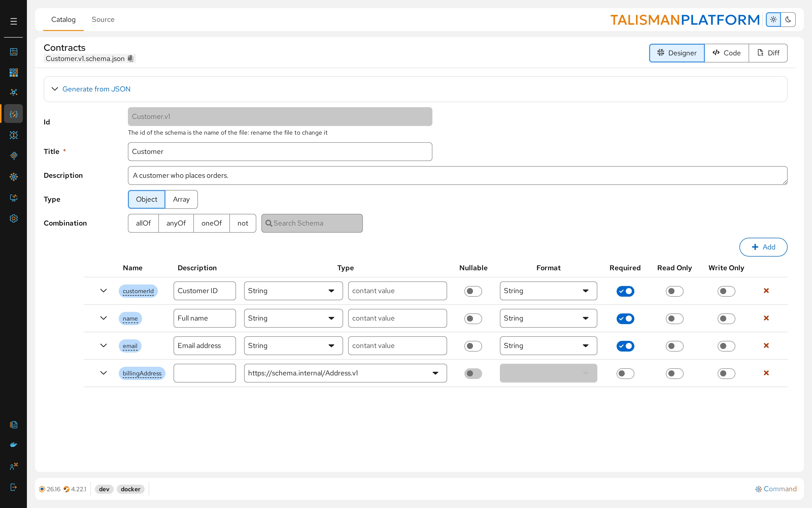Choose the oneOf combination
Screen dimensions: 812x508
(x=211, y=223)
